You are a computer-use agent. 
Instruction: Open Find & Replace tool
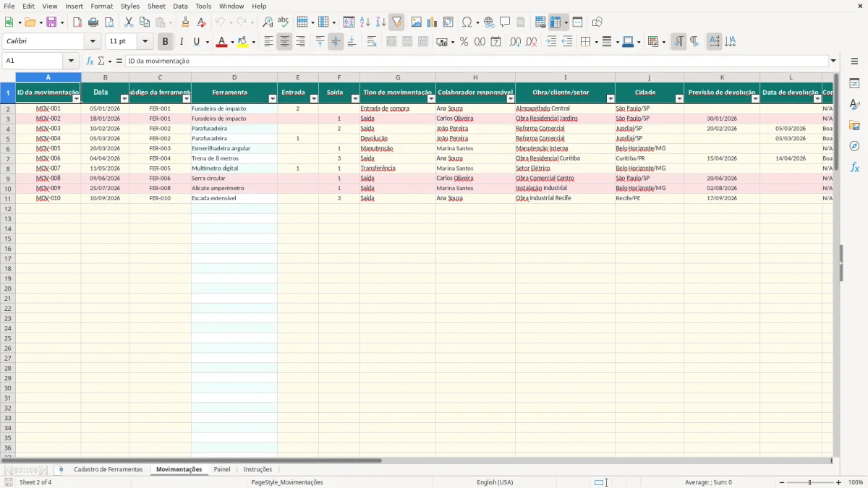(268, 22)
